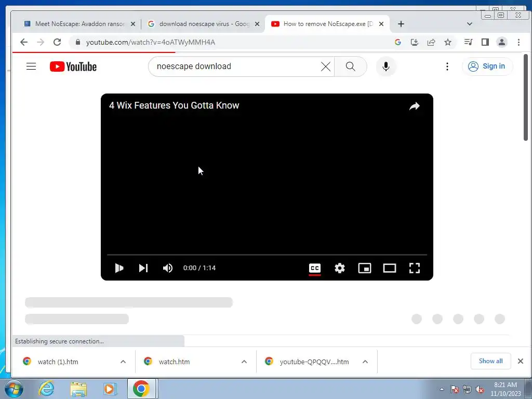This screenshot has width=532, height=399.
Task: Expand options for the 'youtube-QPQQV' download
Action: (x=365, y=362)
